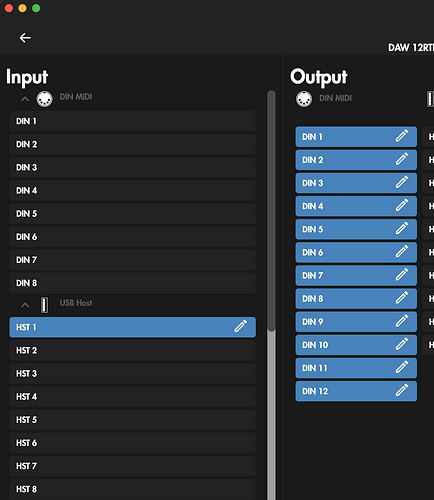Click the USB Host port icon under Input
The image size is (434, 500).
click(44, 305)
